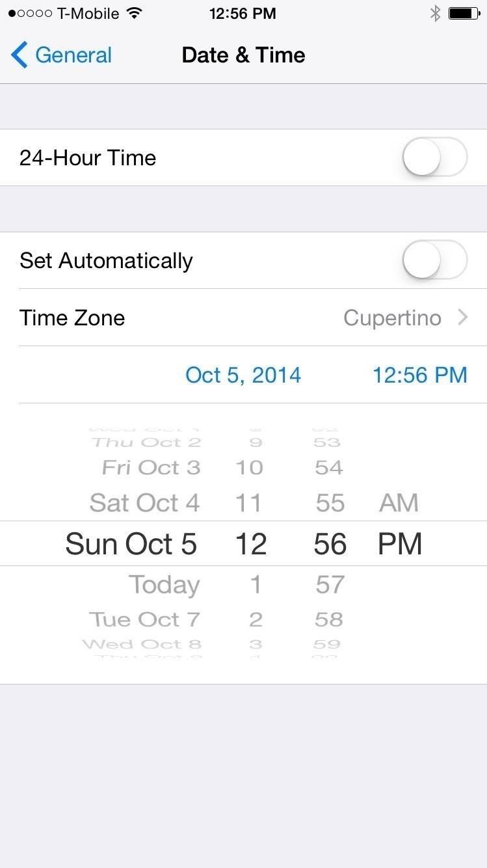487x868 pixels.
Task: Select hour 1 in the picker
Action: 256,585
